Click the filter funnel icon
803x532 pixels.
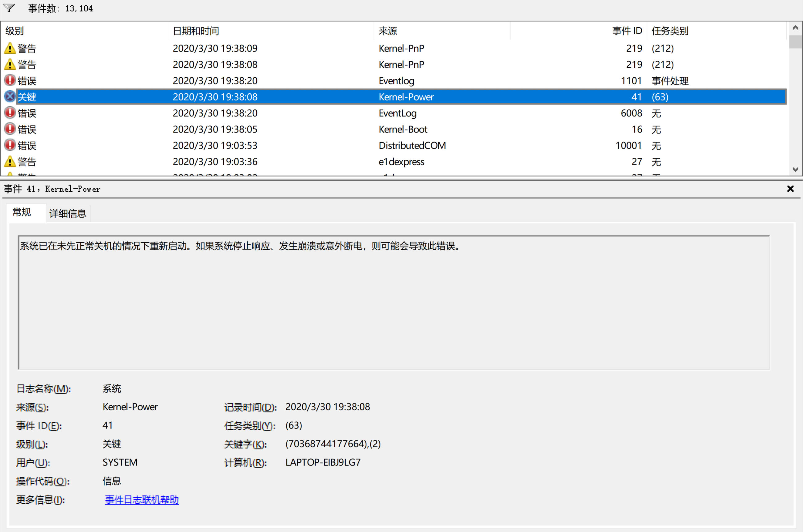point(9,8)
